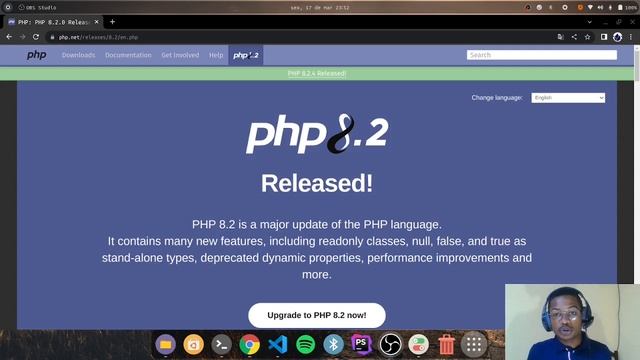Follow the PHP 8.2.4 Released! banner link
640x360 pixels.
click(x=317, y=73)
